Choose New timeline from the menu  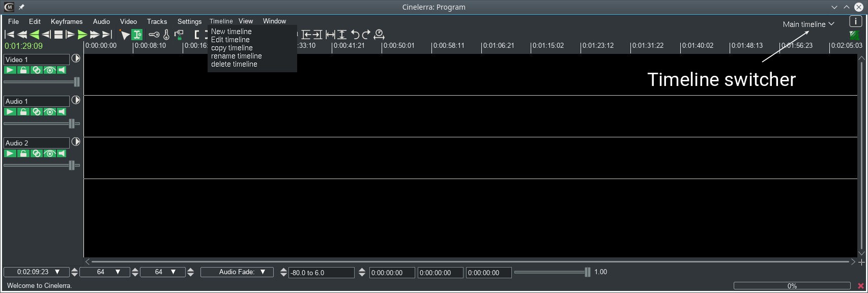(x=231, y=32)
